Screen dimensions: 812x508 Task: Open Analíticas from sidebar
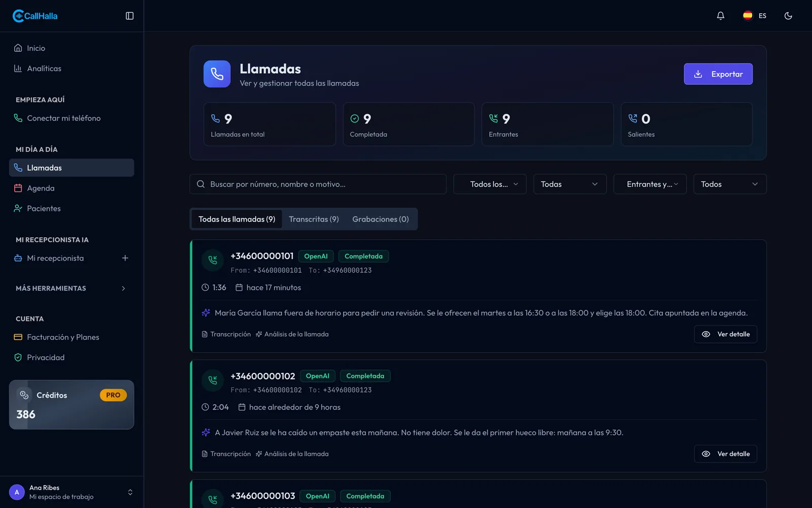pyautogui.click(x=72, y=69)
